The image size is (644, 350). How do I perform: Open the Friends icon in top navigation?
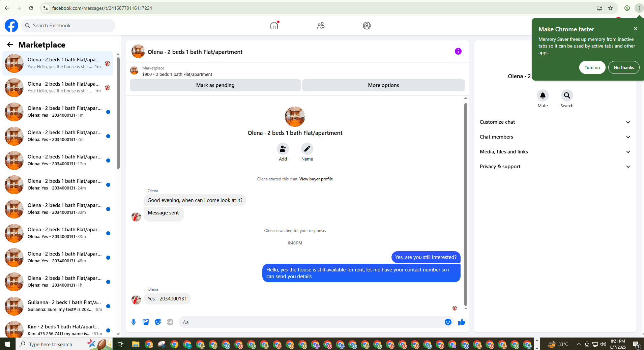321,26
